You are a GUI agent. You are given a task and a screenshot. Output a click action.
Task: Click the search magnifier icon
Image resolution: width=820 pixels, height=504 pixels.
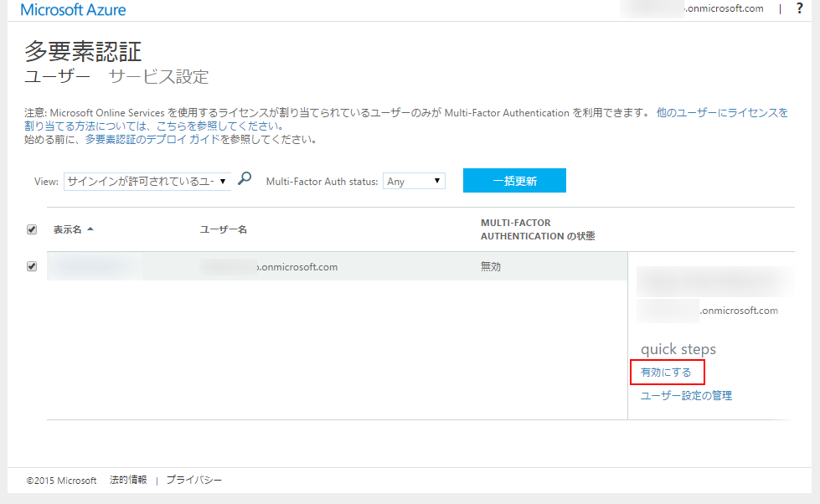tap(245, 179)
